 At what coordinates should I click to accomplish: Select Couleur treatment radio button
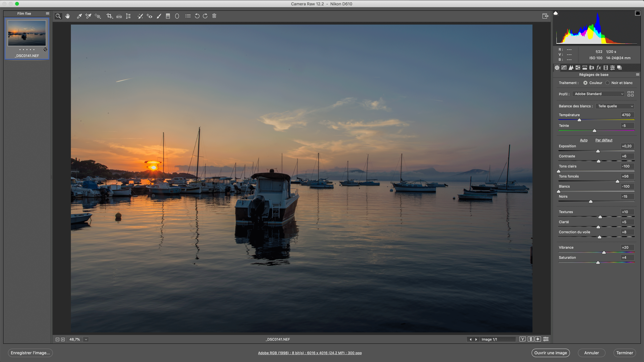pyautogui.click(x=585, y=83)
